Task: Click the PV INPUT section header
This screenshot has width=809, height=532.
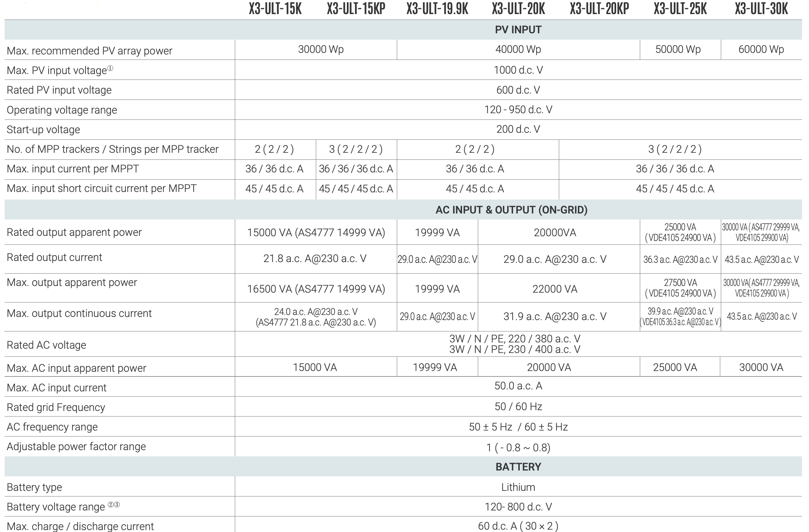Action: 518,30
